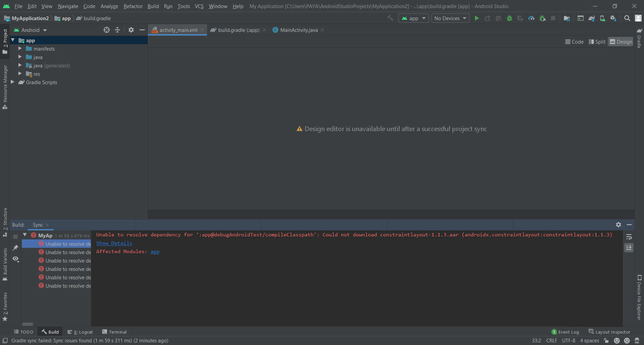Open the Android Profiler gauge icon

(531, 18)
